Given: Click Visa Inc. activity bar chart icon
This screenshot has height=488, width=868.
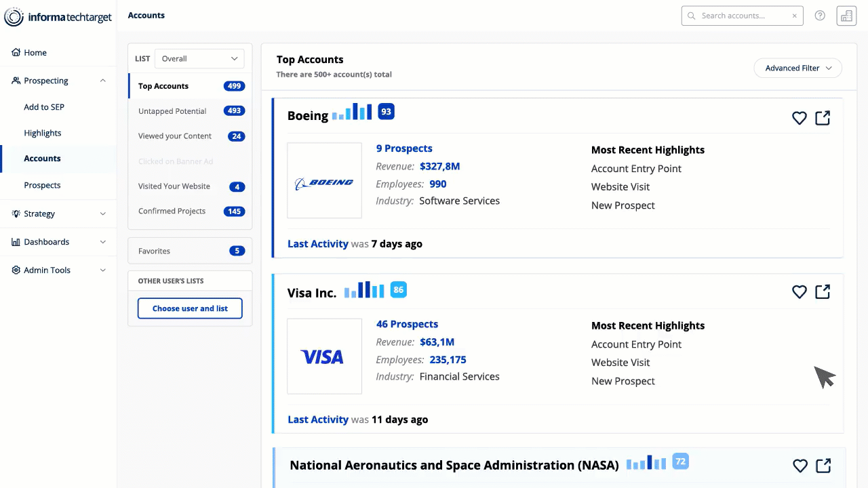Looking at the screenshot, I should tap(364, 290).
